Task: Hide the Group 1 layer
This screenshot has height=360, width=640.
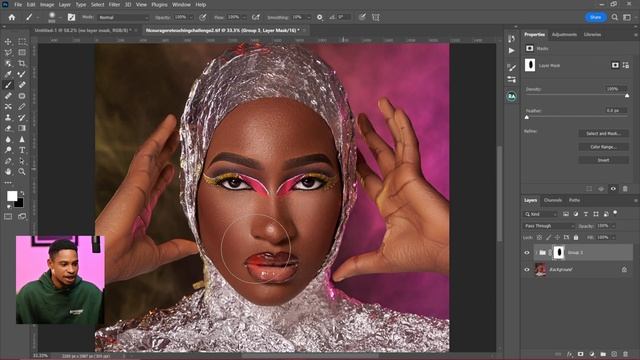Action: [x=527, y=253]
